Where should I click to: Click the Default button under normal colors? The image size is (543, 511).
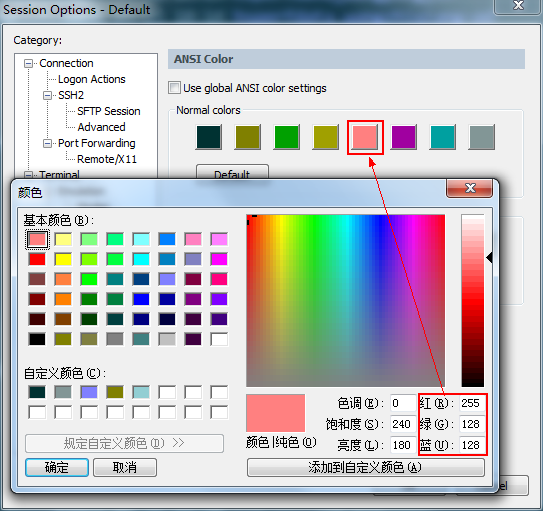(x=232, y=172)
